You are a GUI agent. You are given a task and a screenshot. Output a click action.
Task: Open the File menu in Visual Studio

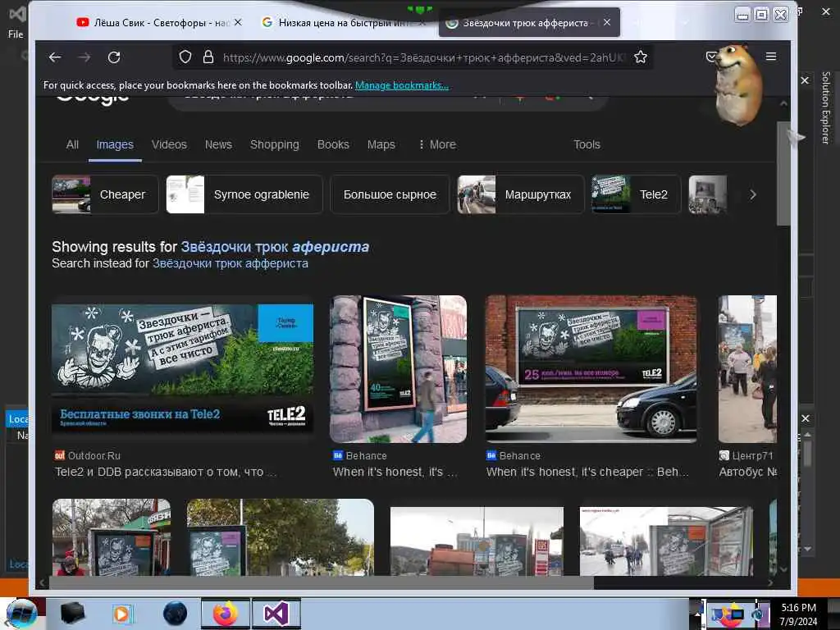pyautogui.click(x=16, y=34)
